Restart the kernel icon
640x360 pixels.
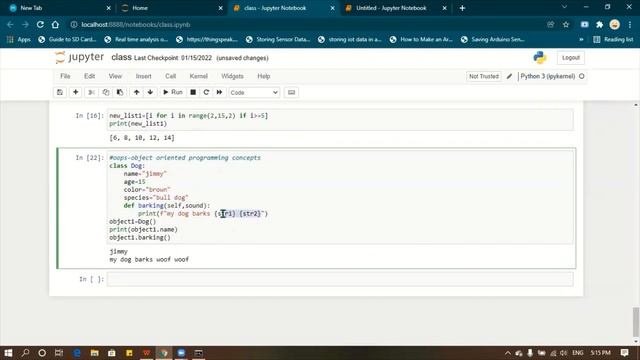click(206, 92)
